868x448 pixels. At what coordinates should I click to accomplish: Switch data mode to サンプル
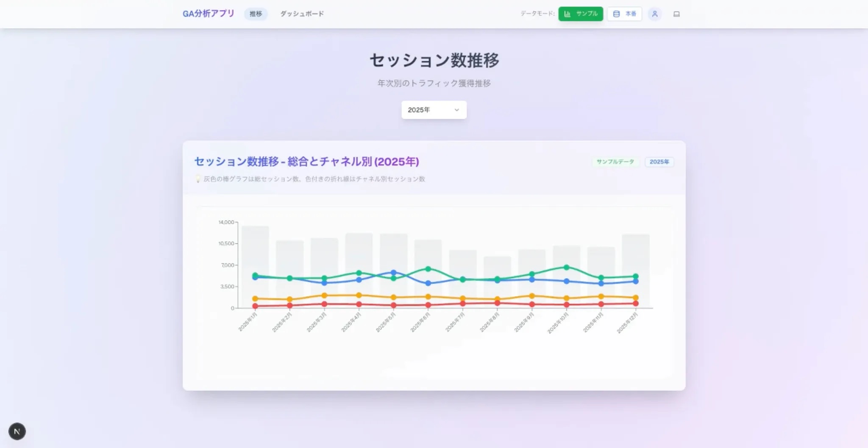pos(581,14)
